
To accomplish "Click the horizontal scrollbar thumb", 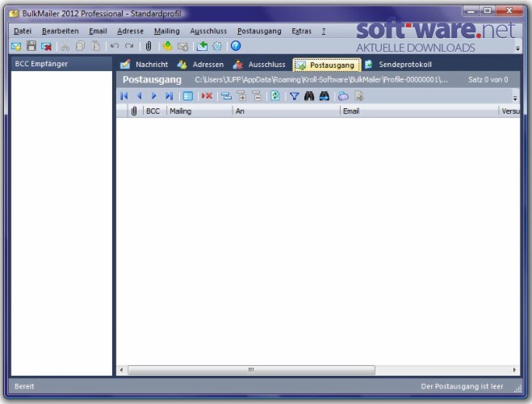I will (251, 370).
